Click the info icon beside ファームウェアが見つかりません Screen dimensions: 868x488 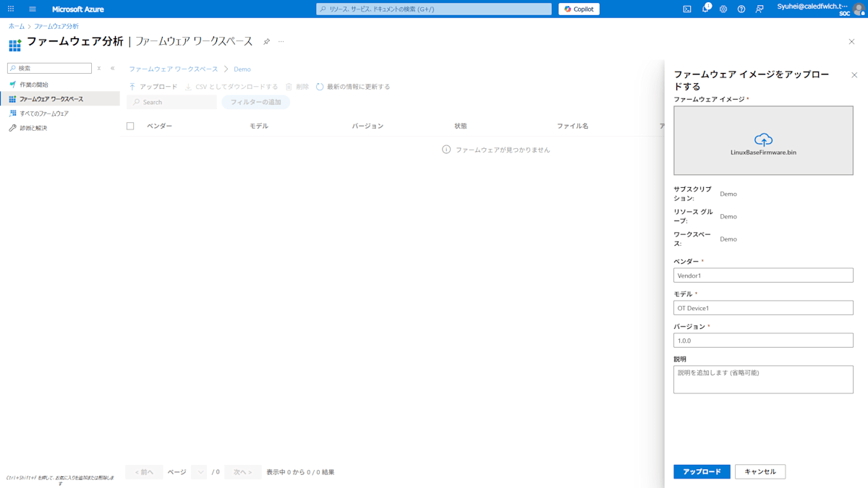pos(446,150)
